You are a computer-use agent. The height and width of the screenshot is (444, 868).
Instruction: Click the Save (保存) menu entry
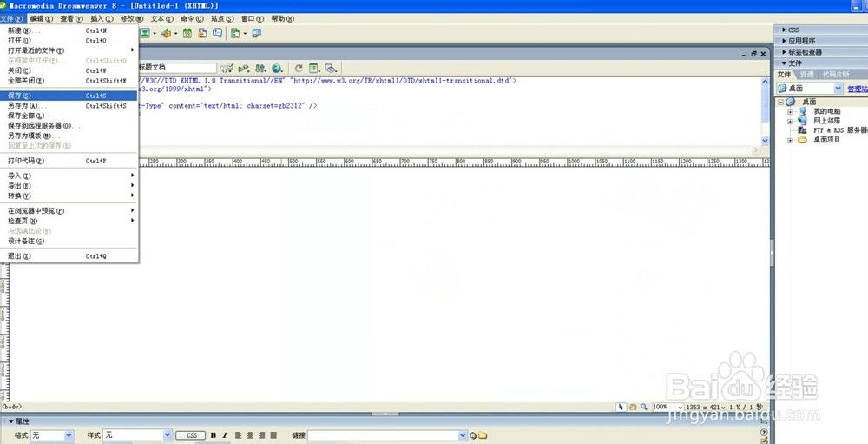(x=69, y=96)
